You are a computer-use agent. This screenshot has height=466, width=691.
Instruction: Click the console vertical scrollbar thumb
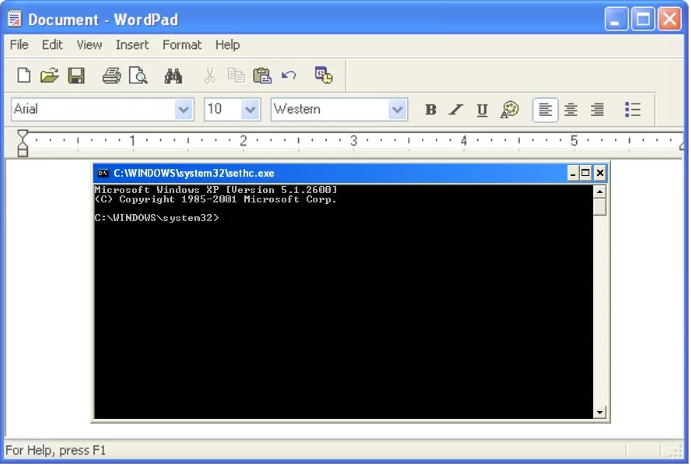point(599,207)
